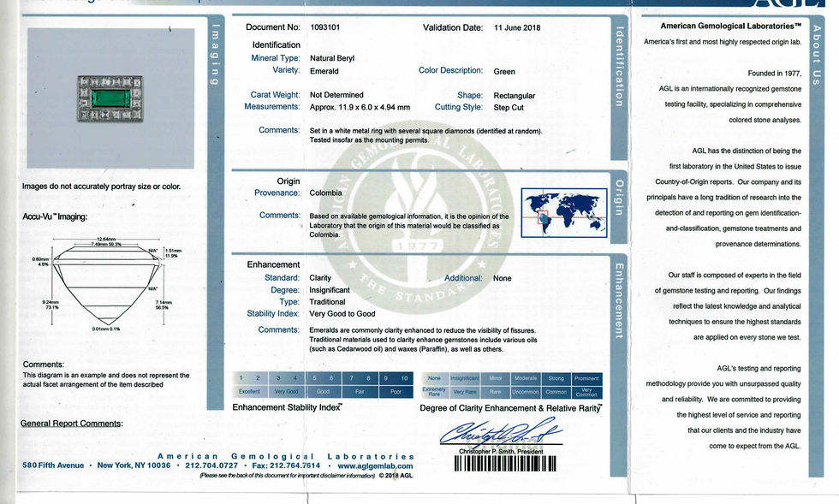Viewport: 839px width, 504px height.
Task: Click Degree of Clarity Enhancement & Relative Rarity caption
Action: tap(510, 408)
